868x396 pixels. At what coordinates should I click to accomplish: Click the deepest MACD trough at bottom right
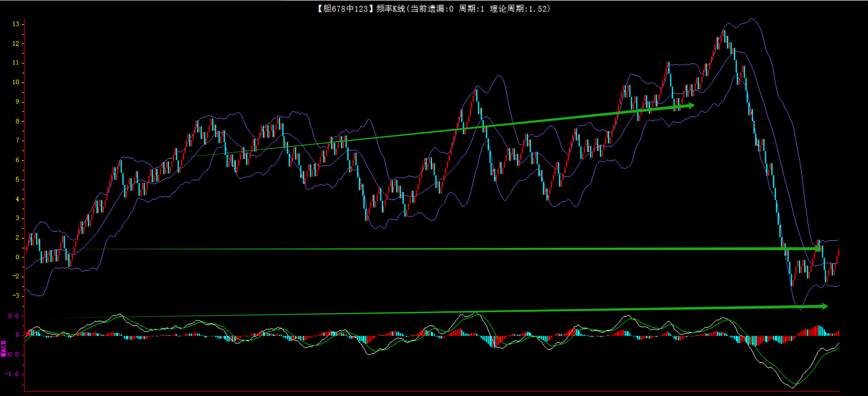[x=792, y=386]
